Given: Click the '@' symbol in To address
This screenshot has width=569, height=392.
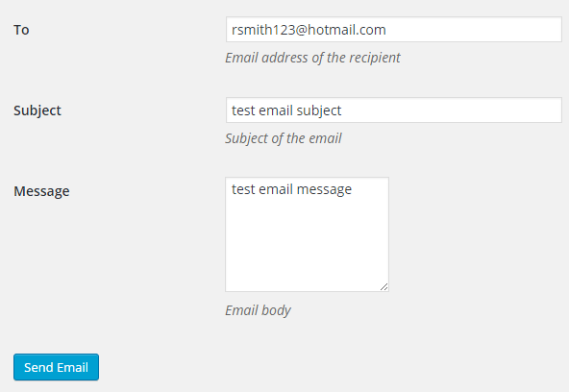Looking at the screenshot, I should click(x=302, y=30).
